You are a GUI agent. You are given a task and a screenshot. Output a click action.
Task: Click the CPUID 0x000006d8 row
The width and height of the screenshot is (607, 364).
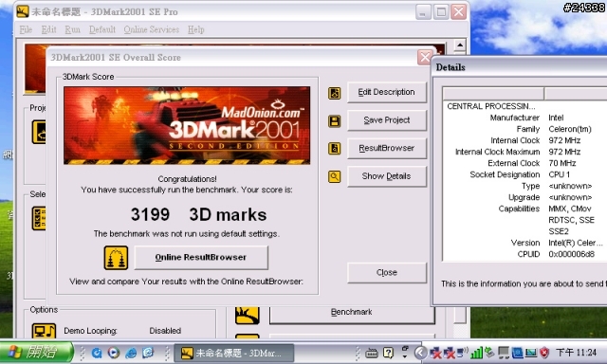pos(524,254)
